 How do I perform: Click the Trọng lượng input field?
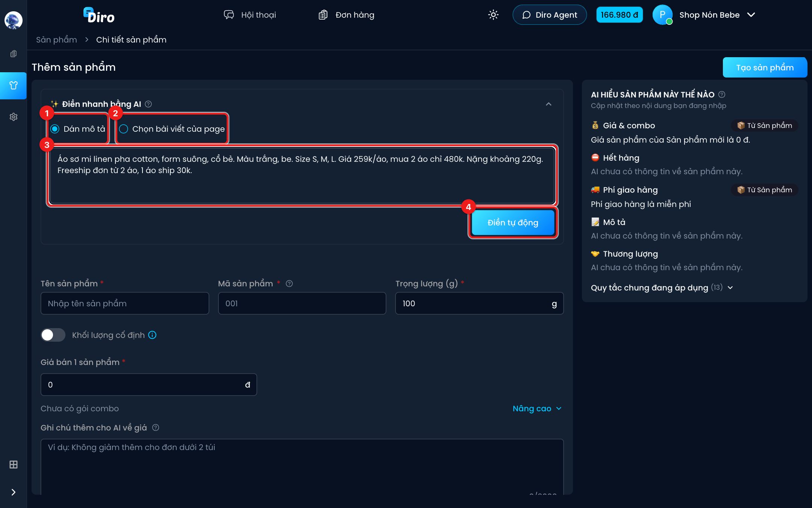(x=479, y=303)
